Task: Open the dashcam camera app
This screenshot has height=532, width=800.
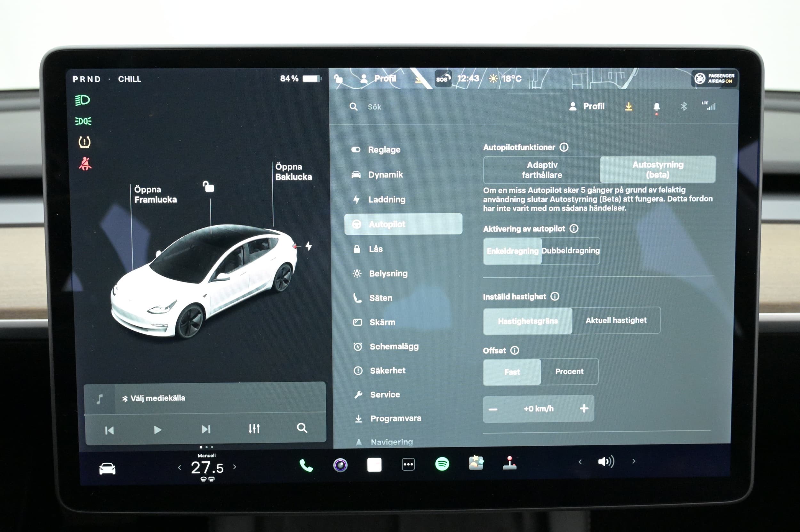Action: [340, 465]
